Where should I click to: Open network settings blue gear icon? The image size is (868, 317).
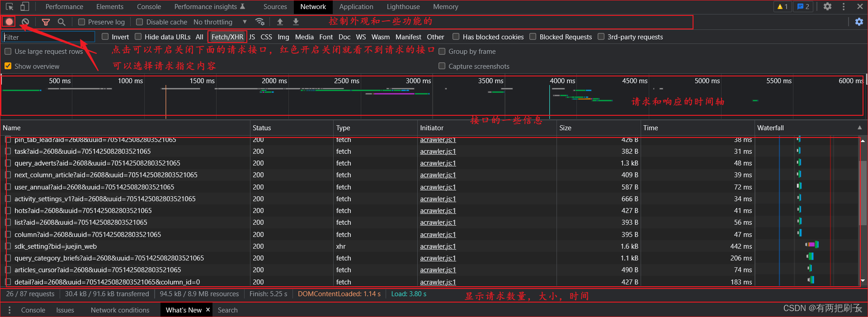[859, 22]
